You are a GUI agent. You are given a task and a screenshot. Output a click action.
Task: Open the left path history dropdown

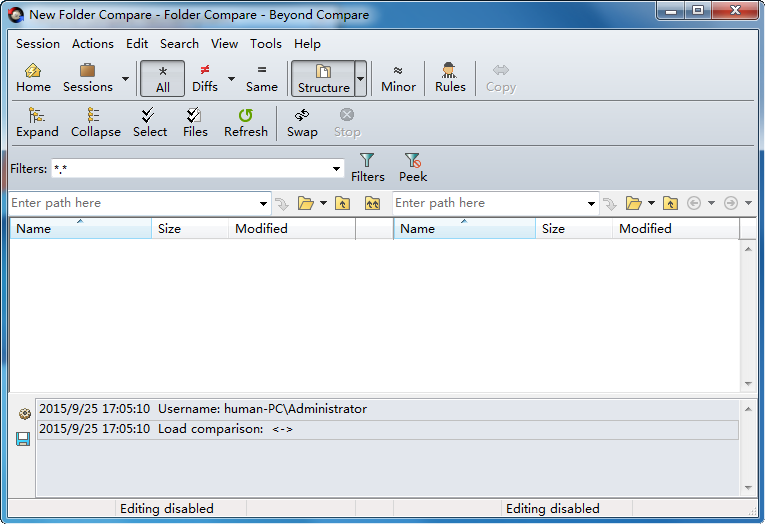pos(263,204)
